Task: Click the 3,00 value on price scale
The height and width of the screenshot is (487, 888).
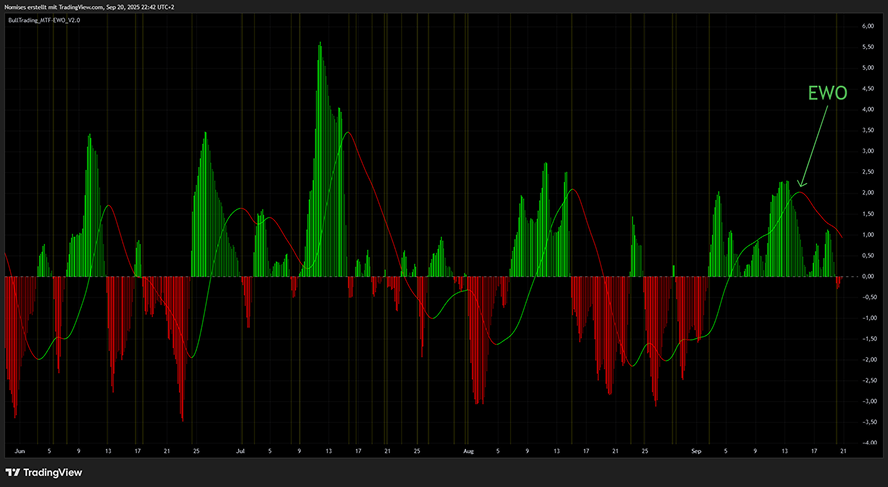Action: pyautogui.click(x=866, y=151)
